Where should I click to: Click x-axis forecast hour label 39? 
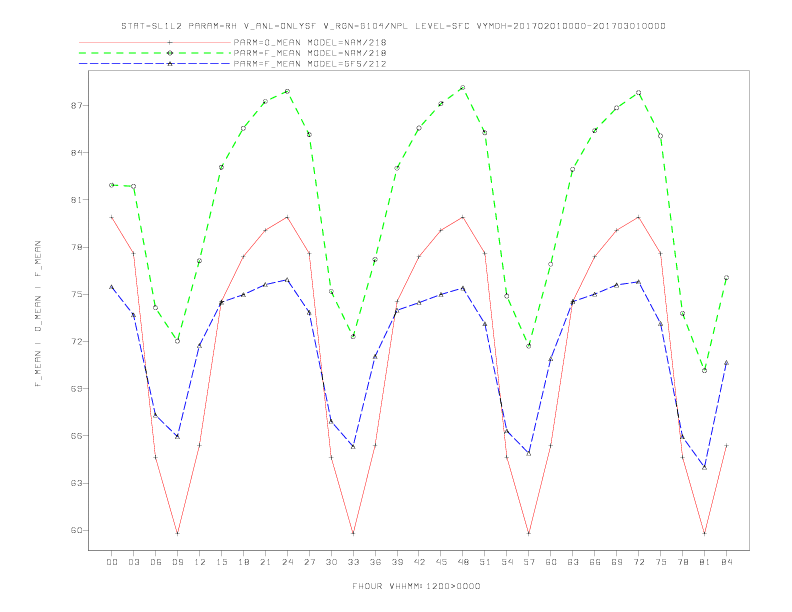[397, 562]
